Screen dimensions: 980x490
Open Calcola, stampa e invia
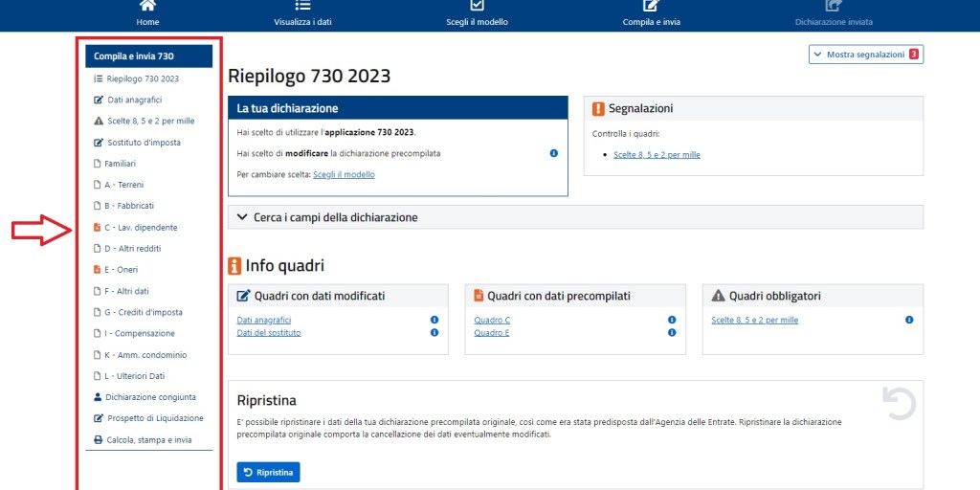[143, 440]
